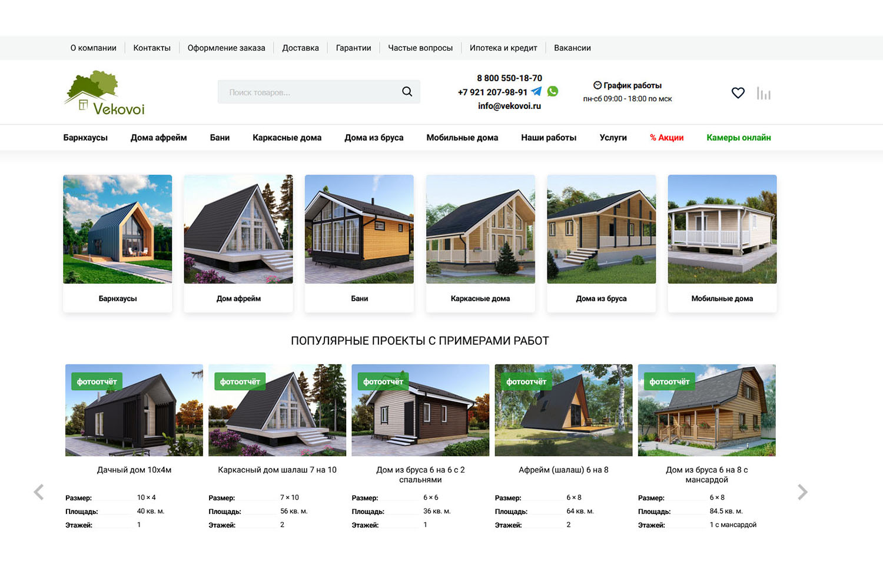Click the фотоотчёт badge on Дачный дом 10х4м
The height and width of the screenshot is (588, 883).
tap(97, 381)
